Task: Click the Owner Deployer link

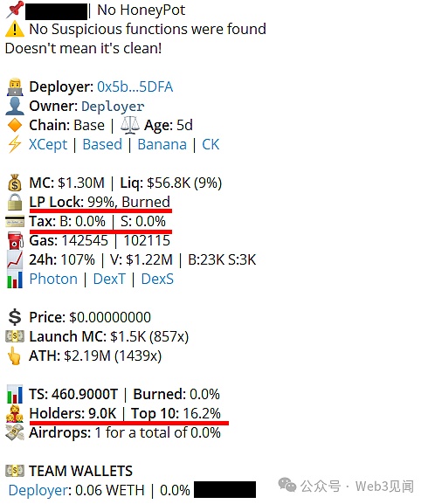Action: (113, 107)
